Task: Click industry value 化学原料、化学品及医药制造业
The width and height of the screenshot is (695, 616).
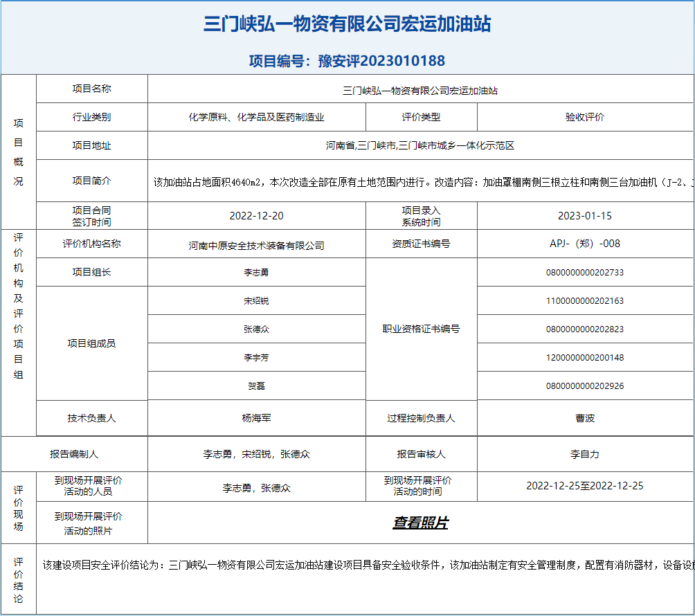Action: (256, 117)
